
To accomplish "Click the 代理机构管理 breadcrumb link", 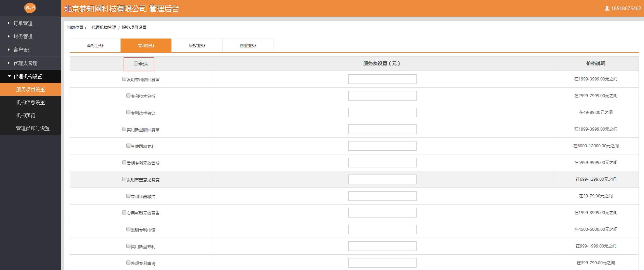I will tap(104, 27).
